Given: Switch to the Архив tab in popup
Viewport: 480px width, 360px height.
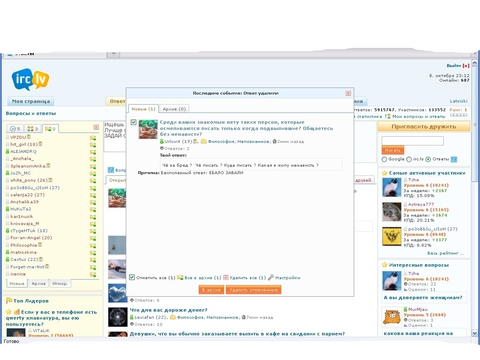Looking at the screenshot, I should 174,109.
